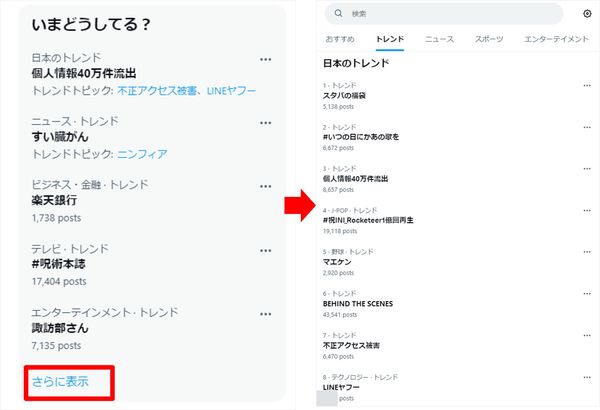Switch to the おすすめ tab
Viewport: 600px width, 410px height.
click(340, 39)
